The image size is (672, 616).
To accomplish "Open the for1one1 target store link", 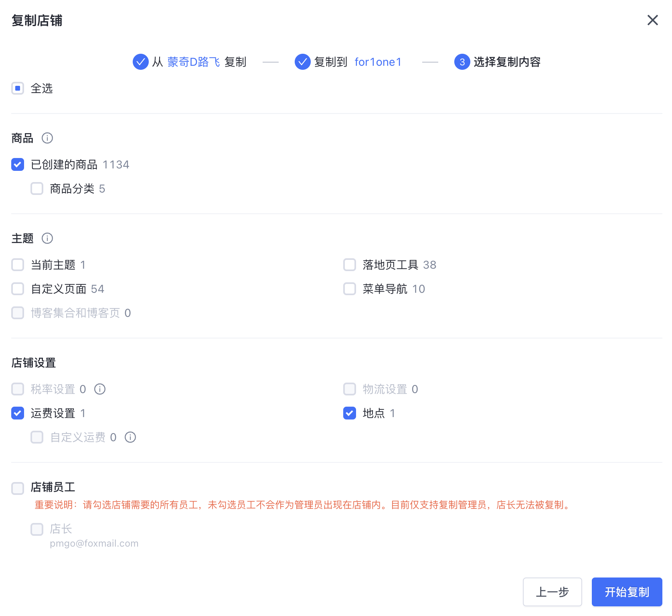I will click(378, 62).
